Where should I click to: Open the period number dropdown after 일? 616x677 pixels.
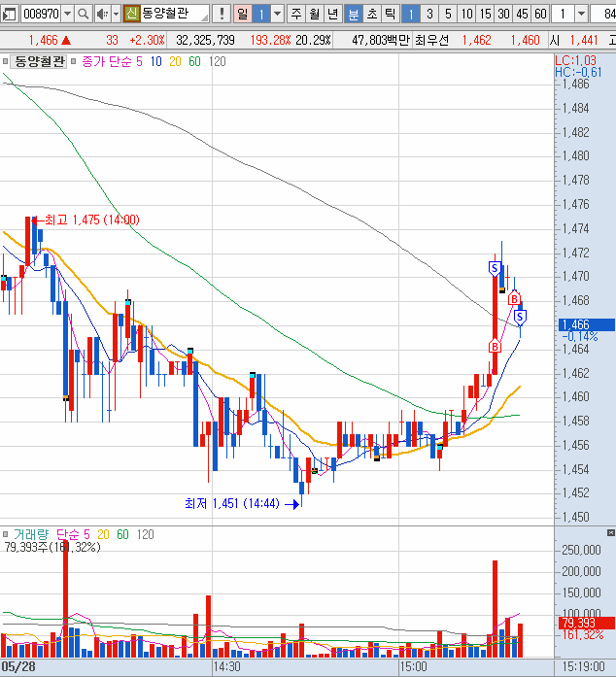[x=277, y=14]
